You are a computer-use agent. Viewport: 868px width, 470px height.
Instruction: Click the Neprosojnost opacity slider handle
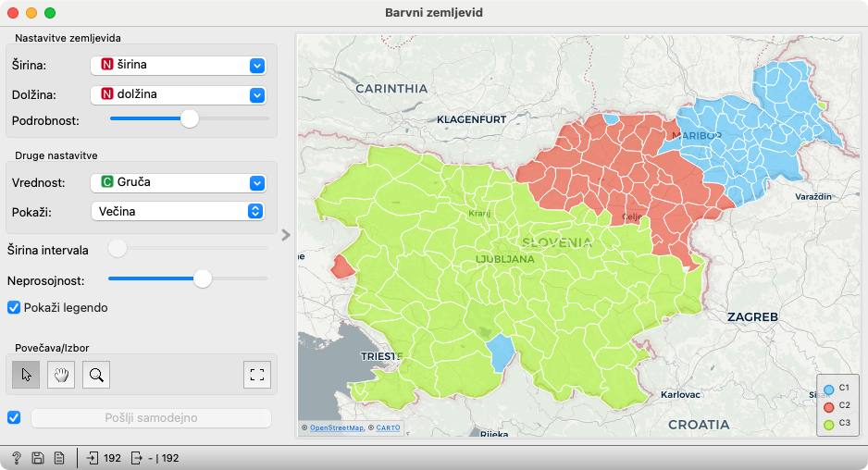pyautogui.click(x=203, y=278)
